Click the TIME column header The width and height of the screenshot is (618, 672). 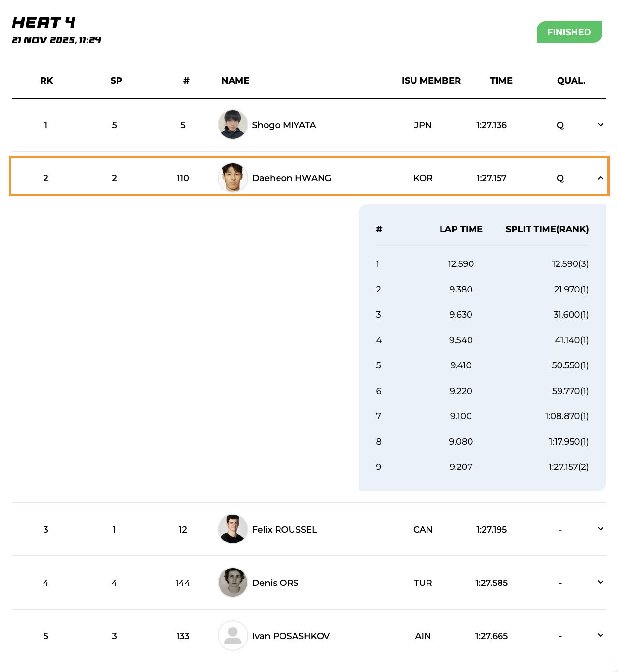point(501,81)
